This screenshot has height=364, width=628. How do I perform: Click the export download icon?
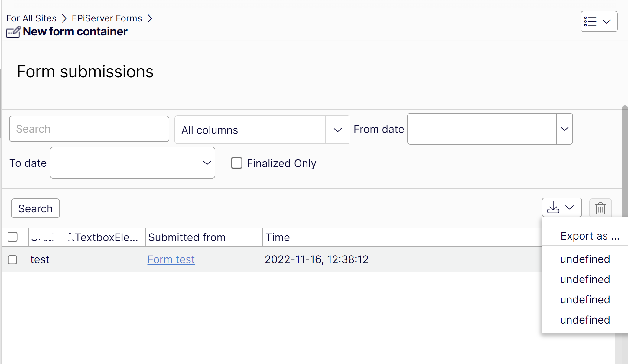click(553, 208)
